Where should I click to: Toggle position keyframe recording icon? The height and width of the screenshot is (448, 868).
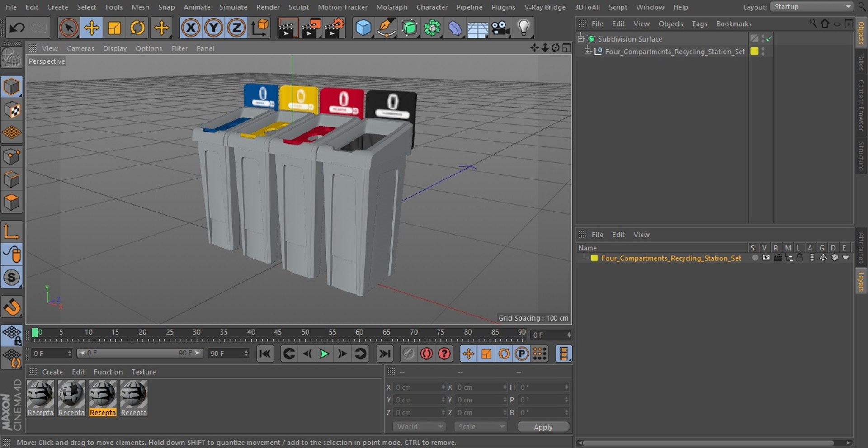(x=468, y=354)
